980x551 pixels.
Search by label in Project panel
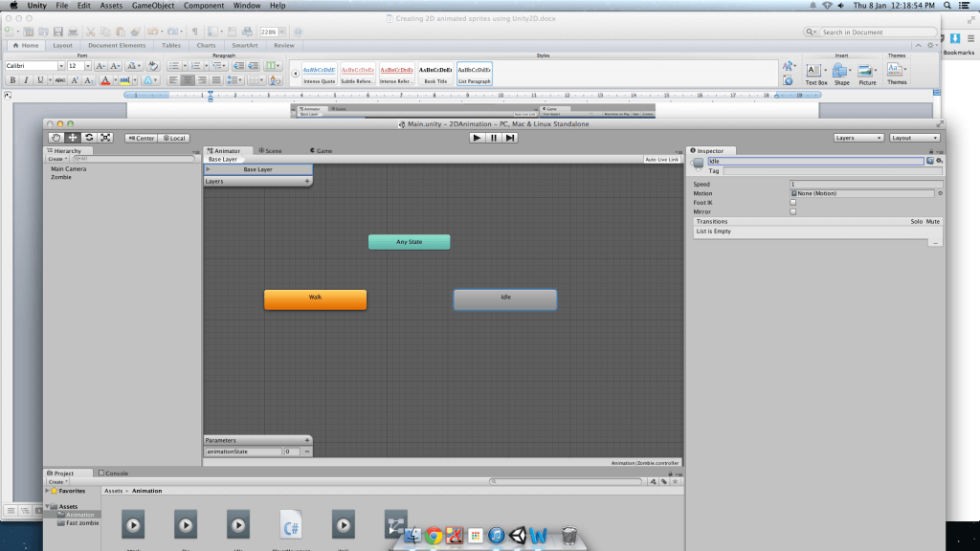coord(664,482)
